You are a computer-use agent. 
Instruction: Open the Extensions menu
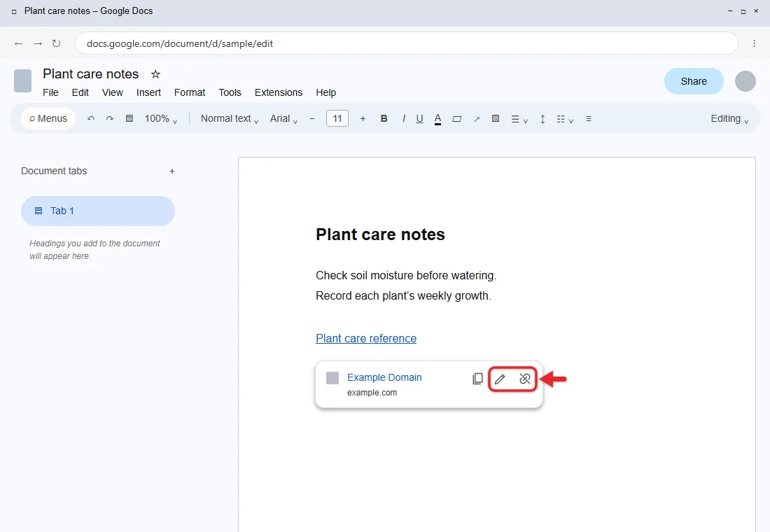[x=279, y=92]
